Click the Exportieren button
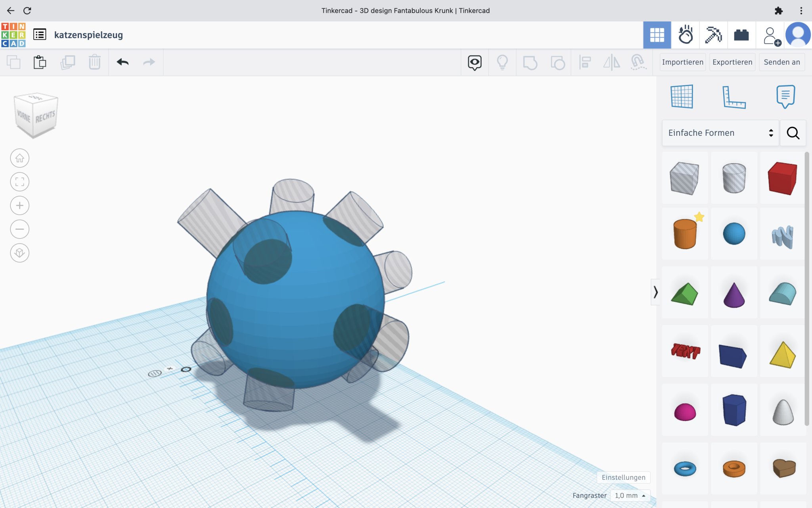The height and width of the screenshot is (508, 812). (x=732, y=62)
